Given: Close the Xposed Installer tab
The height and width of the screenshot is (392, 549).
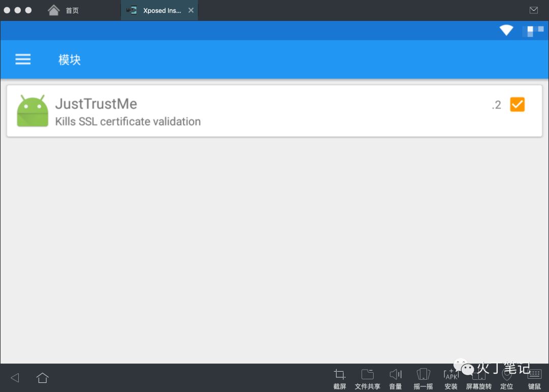Looking at the screenshot, I should [191, 11].
